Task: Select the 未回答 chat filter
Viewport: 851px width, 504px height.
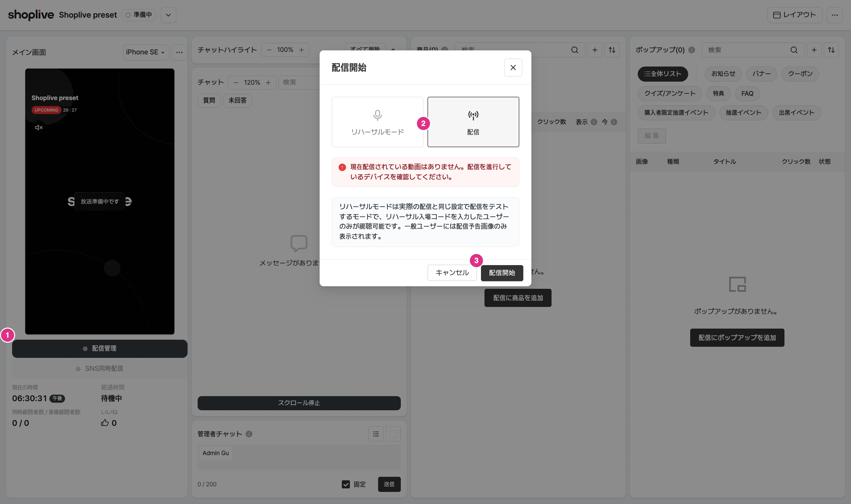Action: pyautogui.click(x=237, y=101)
